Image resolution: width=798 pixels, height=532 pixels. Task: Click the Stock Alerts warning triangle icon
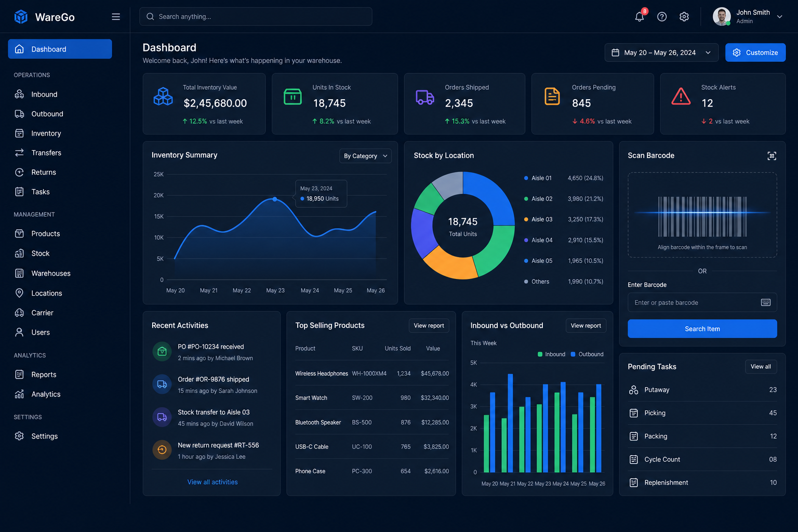681,97
